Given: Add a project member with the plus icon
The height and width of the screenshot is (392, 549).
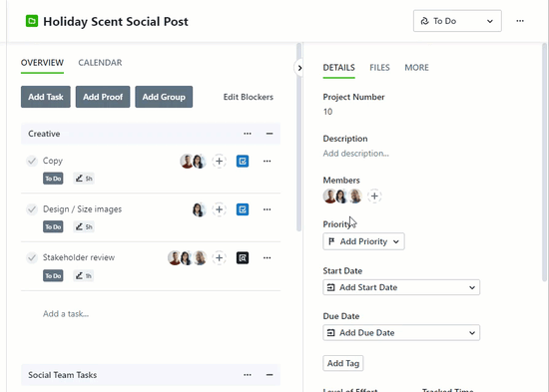Looking at the screenshot, I should [x=374, y=196].
